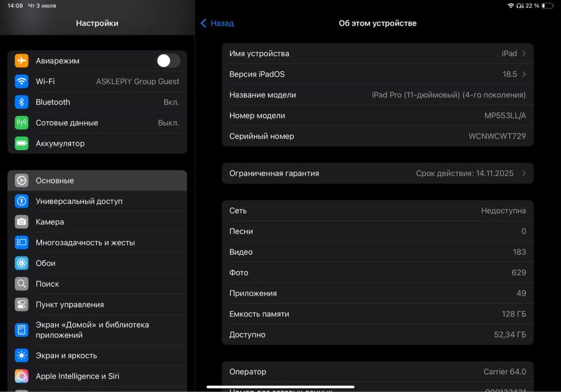Tap the battery status bar icon
The width and height of the screenshot is (561, 392).
click(548, 6)
